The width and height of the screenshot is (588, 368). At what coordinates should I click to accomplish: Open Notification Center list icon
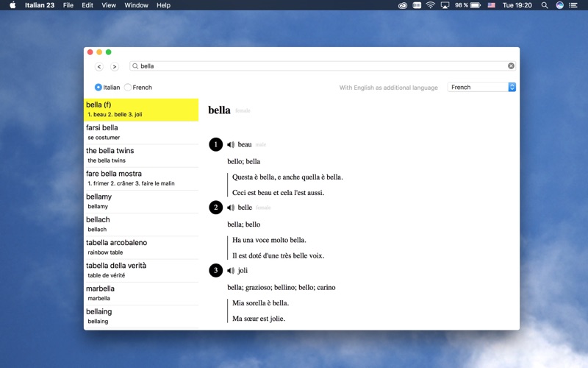(573, 5)
